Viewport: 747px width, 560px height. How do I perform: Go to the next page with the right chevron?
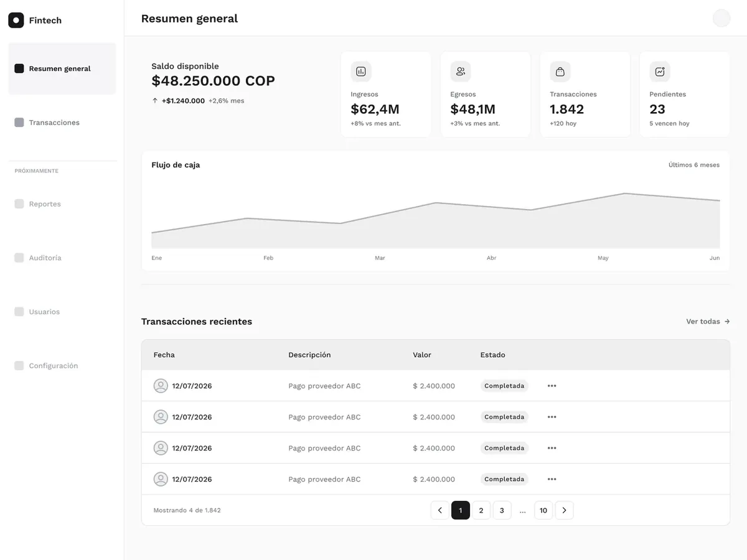point(564,510)
